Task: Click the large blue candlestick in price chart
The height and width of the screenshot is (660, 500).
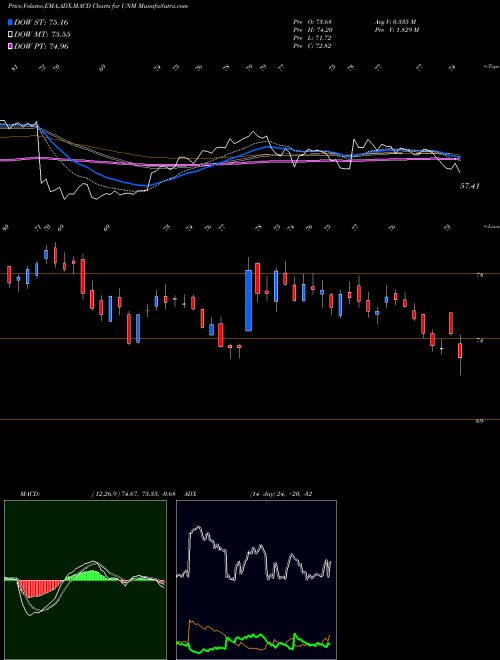Action: [249, 301]
